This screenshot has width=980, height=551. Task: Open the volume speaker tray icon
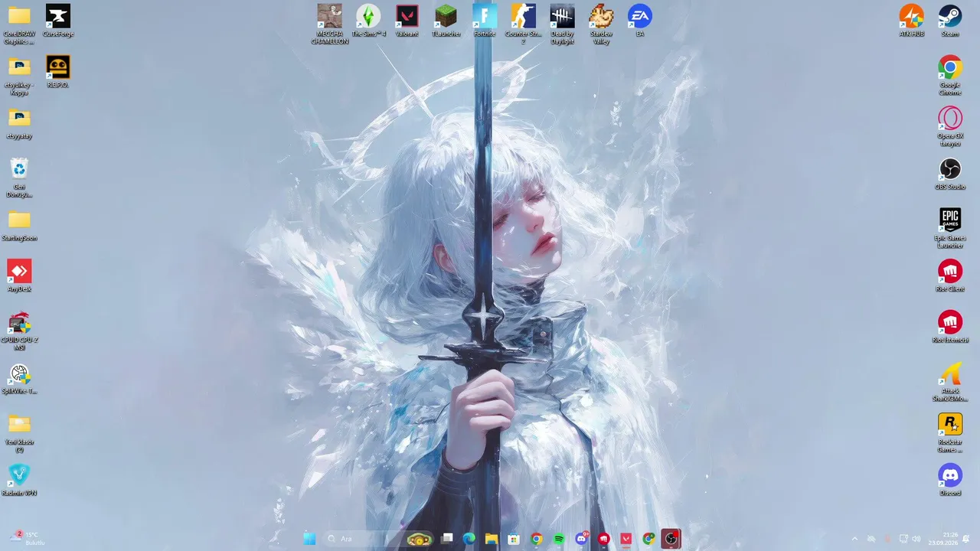click(916, 539)
